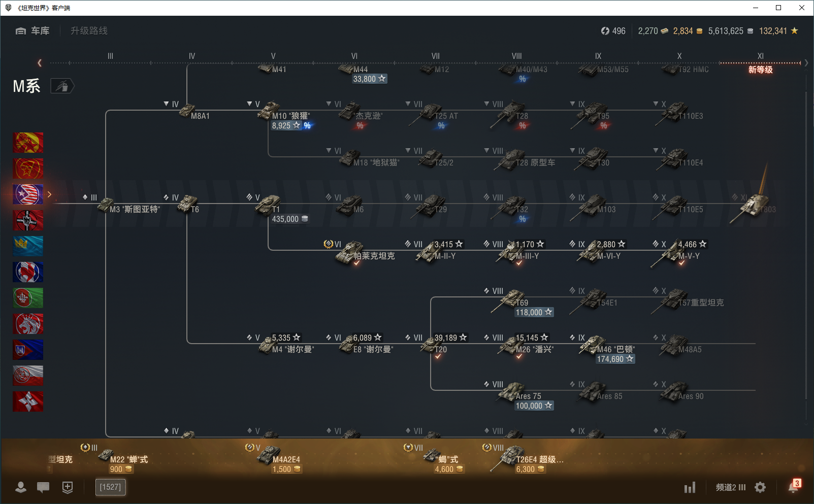Go back to 车库 garage tab
This screenshot has height=504, width=814.
tap(33, 31)
